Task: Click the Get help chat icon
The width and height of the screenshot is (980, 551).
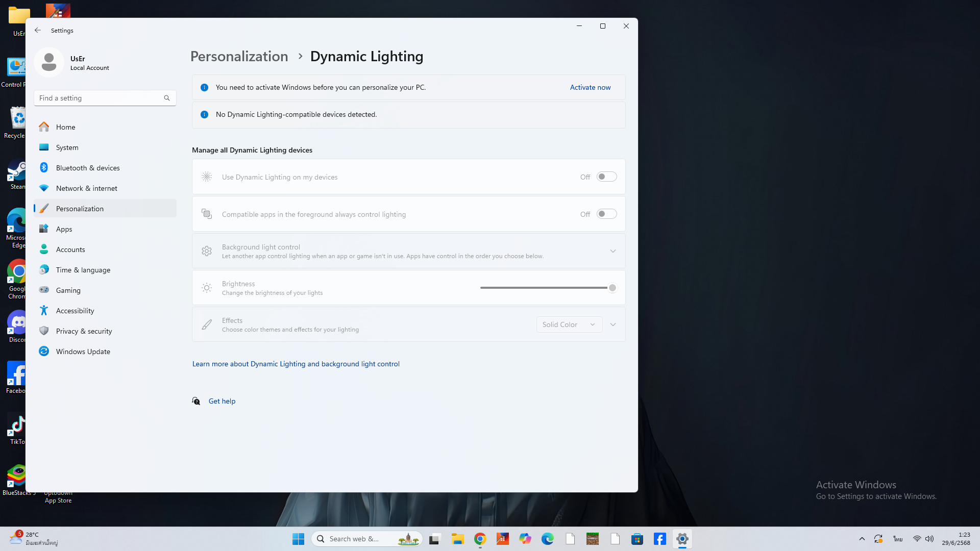Action: (196, 401)
